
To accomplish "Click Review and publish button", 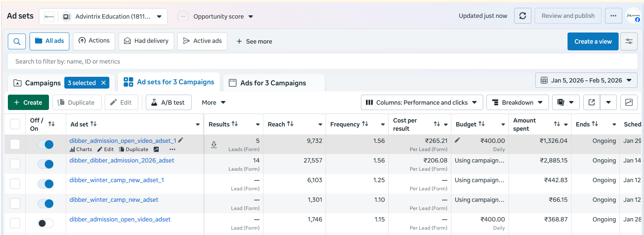I will click(568, 16).
